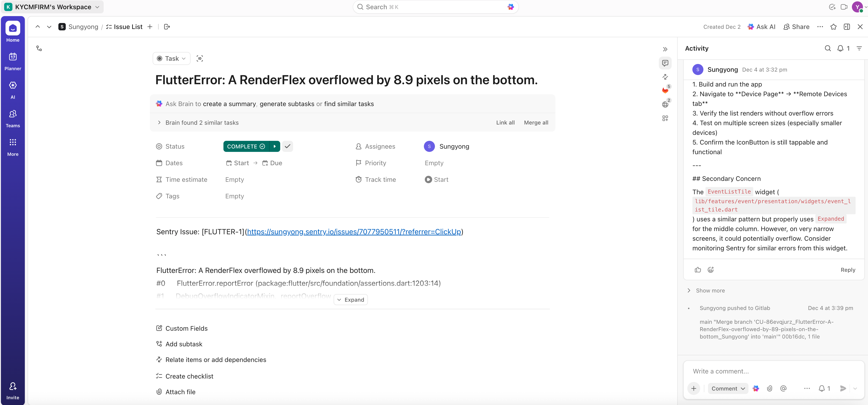Expand Brain found 2 similar tasks
Image resolution: width=868 pixels, height=405 pixels.
pos(202,123)
